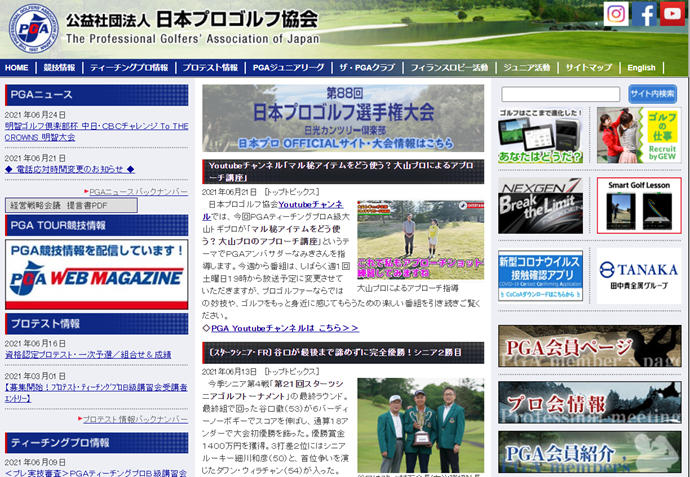This screenshot has width=690, height=477.
Task: Click the green jacket winners photo
Action: click(420, 425)
